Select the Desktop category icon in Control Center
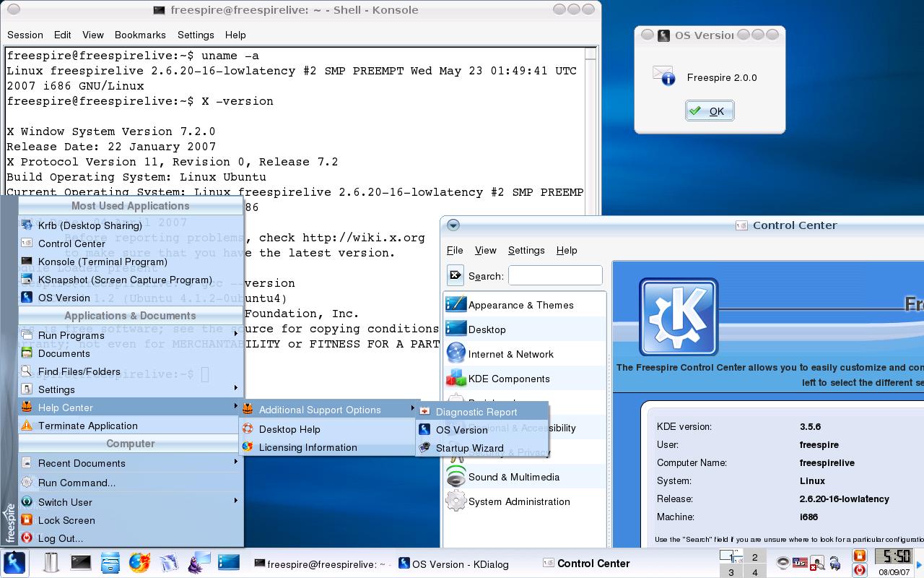Image resolution: width=924 pixels, height=578 pixels. coord(456,329)
